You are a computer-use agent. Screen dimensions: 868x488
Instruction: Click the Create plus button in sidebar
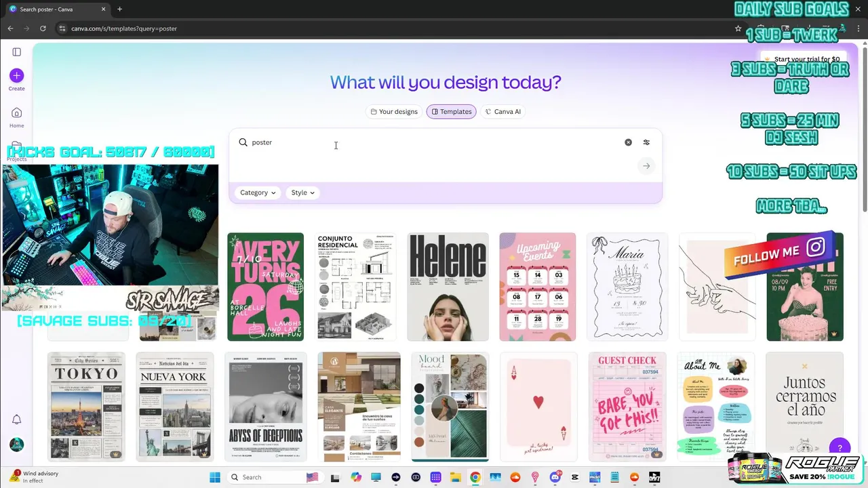[16, 75]
